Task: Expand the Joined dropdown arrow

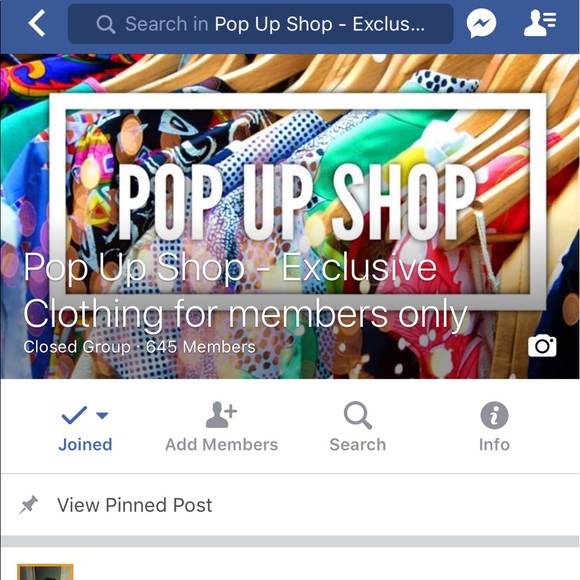Action: click(x=102, y=415)
